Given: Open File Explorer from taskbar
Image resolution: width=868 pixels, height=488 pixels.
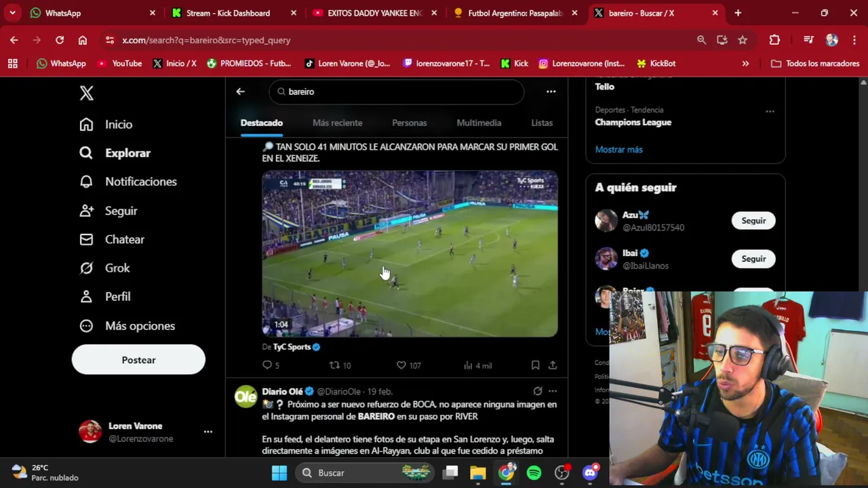Looking at the screenshot, I should point(478,472).
